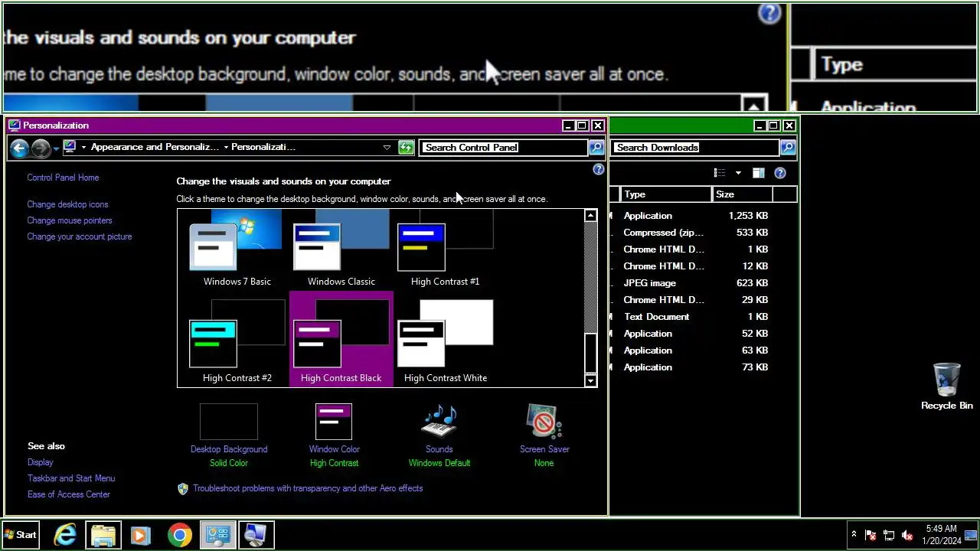Viewport: 980px width, 551px height.
Task: Click the Search Downloads box
Action: click(694, 147)
